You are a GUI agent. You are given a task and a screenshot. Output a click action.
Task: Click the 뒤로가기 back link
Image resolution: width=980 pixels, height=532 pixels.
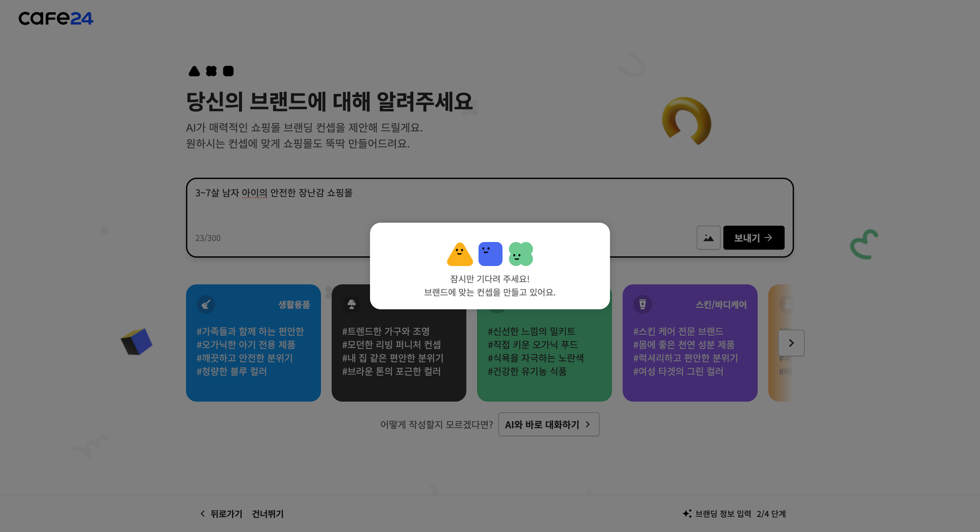click(226, 513)
